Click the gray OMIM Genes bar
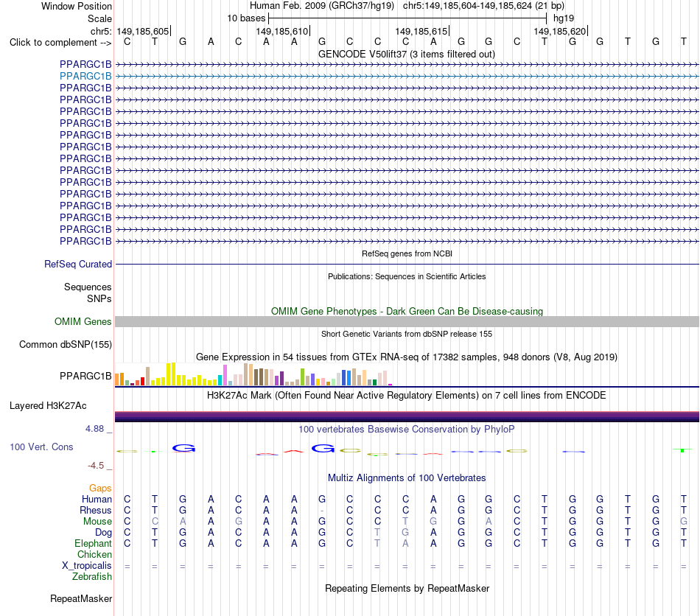The height and width of the screenshot is (616, 700). 407,321
